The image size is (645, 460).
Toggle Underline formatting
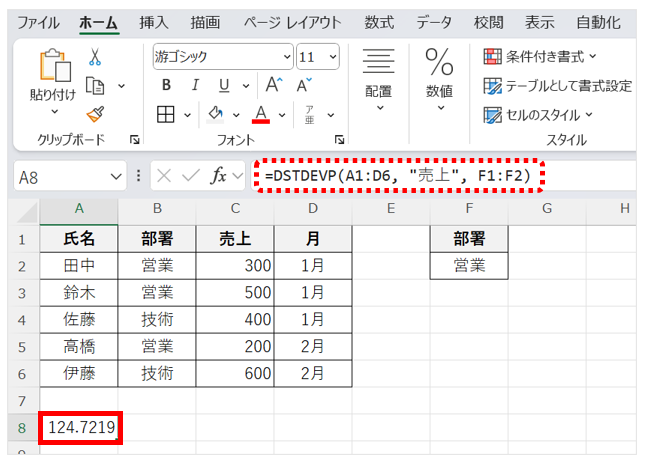coord(223,85)
